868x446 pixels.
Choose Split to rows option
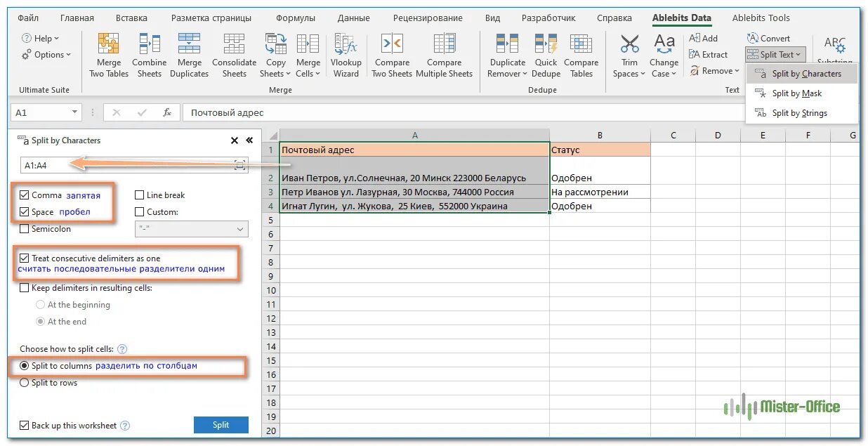(x=25, y=383)
